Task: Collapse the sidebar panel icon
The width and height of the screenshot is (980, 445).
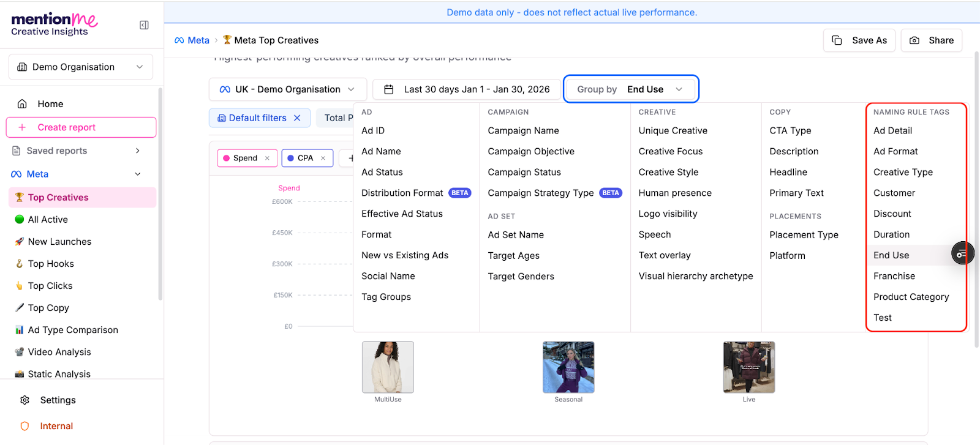Action: (x=145, y=25)
